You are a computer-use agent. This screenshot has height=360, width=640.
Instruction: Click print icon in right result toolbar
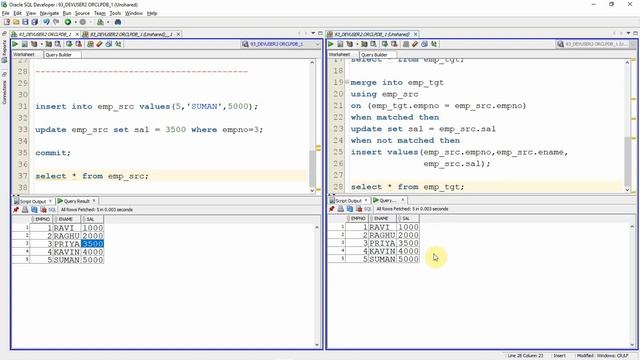(340, 209)
